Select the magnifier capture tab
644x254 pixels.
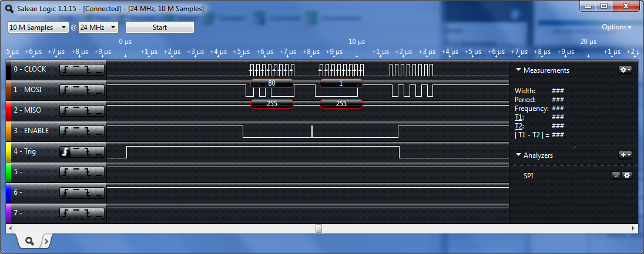(28, 241)
